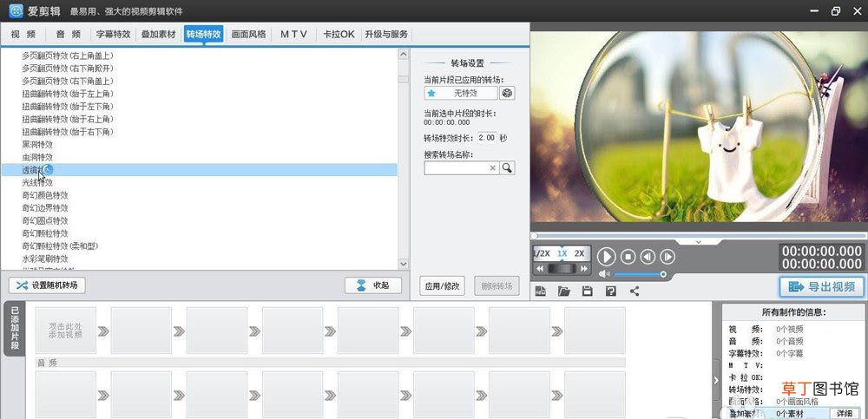Step forward one frame in preview
Image resolution: width=868 pixels, height=419 pixels.
pos(667,256)
